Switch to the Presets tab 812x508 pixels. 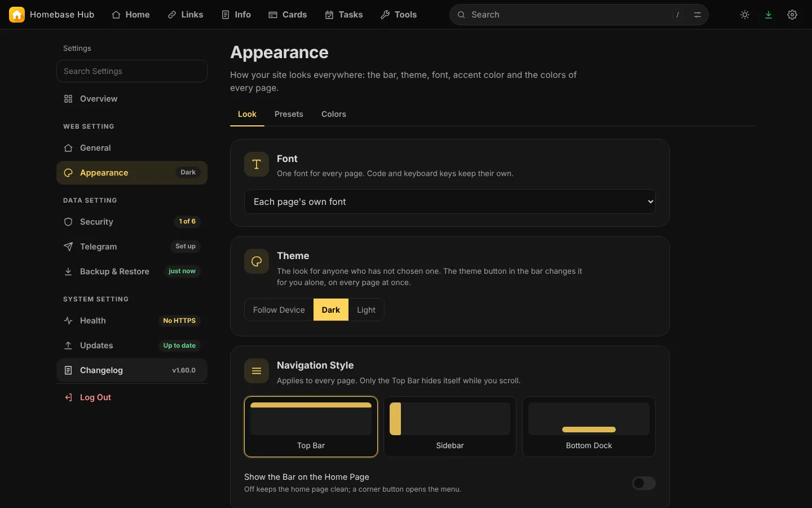[289, 114]
